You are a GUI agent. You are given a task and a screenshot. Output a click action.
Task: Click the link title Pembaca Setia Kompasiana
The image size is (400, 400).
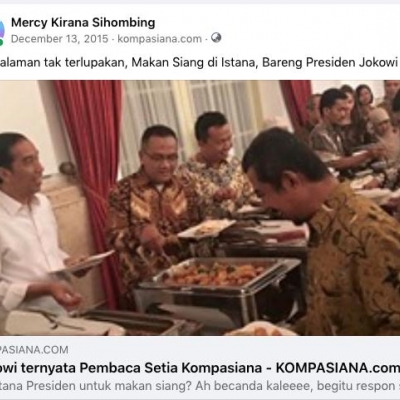tap(170, 368)
